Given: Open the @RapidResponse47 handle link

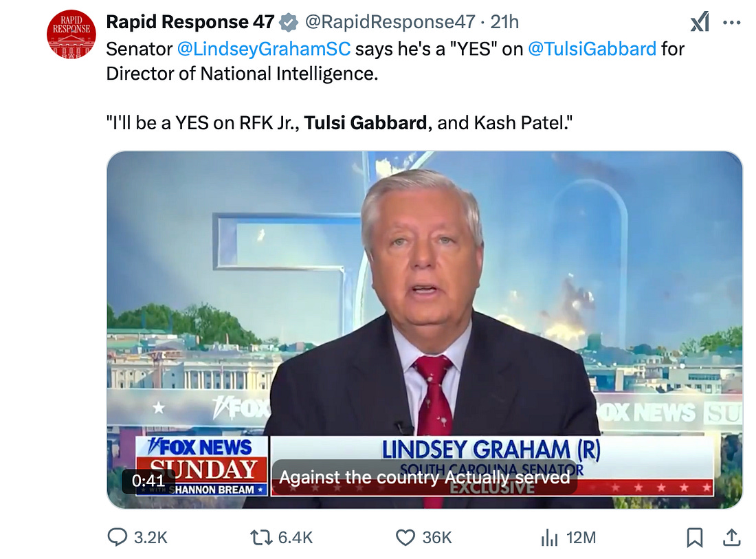Looking at the screenshot, I should coord(390,22).
